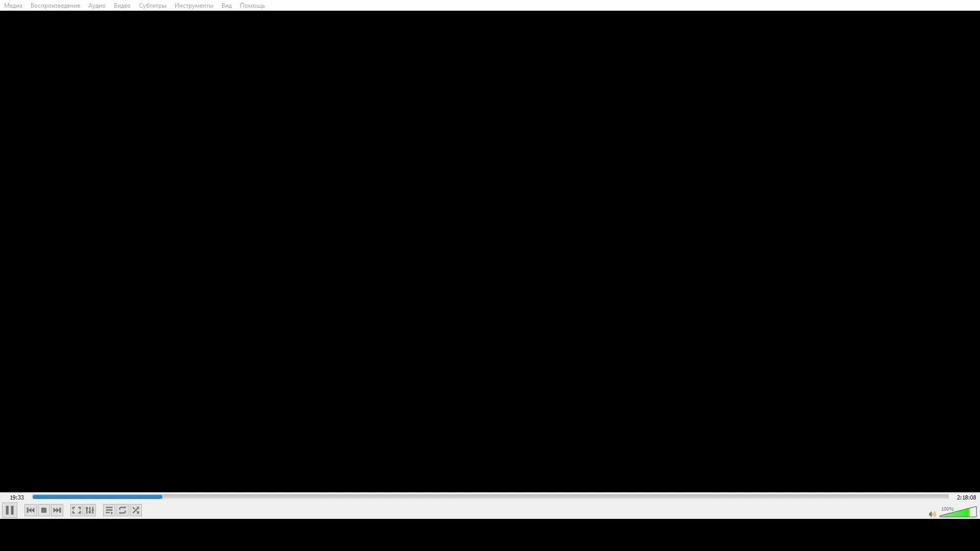Click the loop/repeat mode icon
The image size is (980, 551).
(x=122, y=510)
